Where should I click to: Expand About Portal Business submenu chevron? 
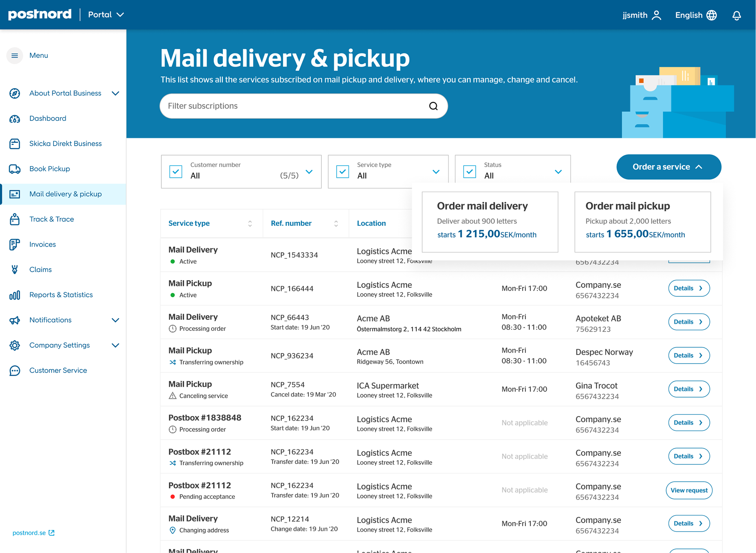point(115,93)
